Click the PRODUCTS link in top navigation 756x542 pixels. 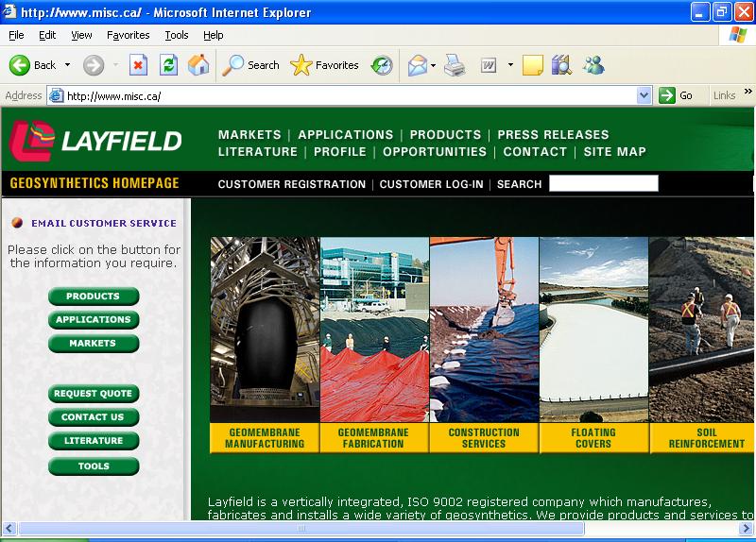click(445, 134)
